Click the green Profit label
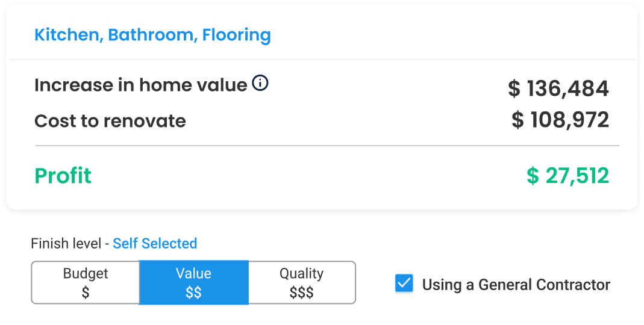 [x=63, y=176]
